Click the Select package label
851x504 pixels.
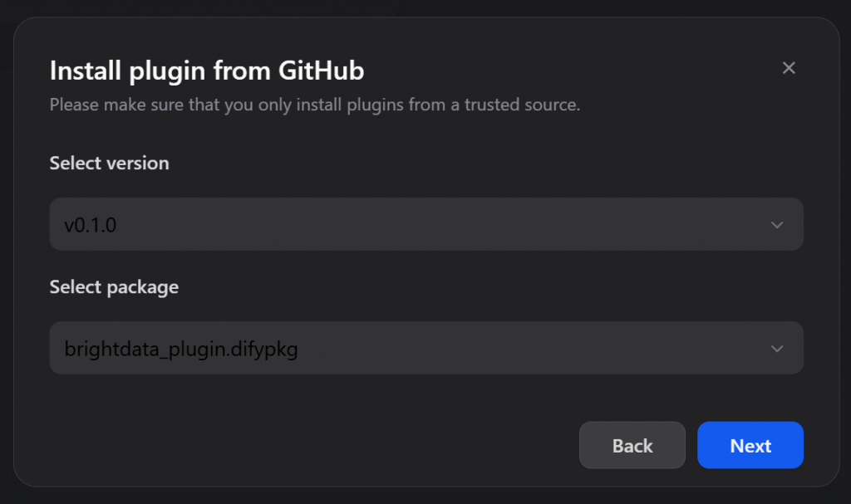pos(114,286)
